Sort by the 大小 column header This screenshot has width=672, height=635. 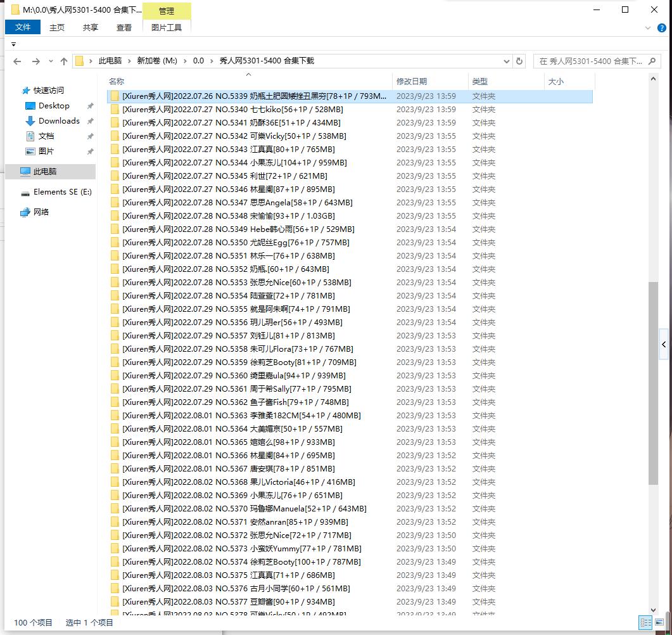[569, 82]
